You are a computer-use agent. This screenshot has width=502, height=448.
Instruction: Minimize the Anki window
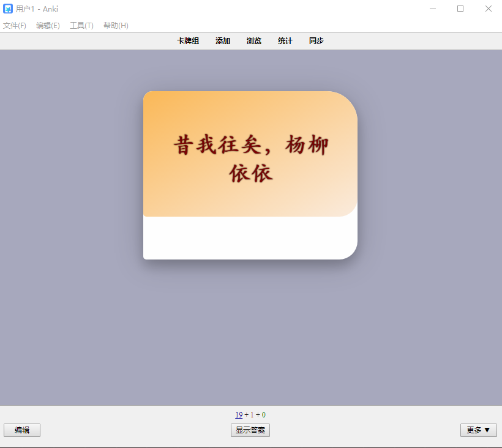pos(433,9)
